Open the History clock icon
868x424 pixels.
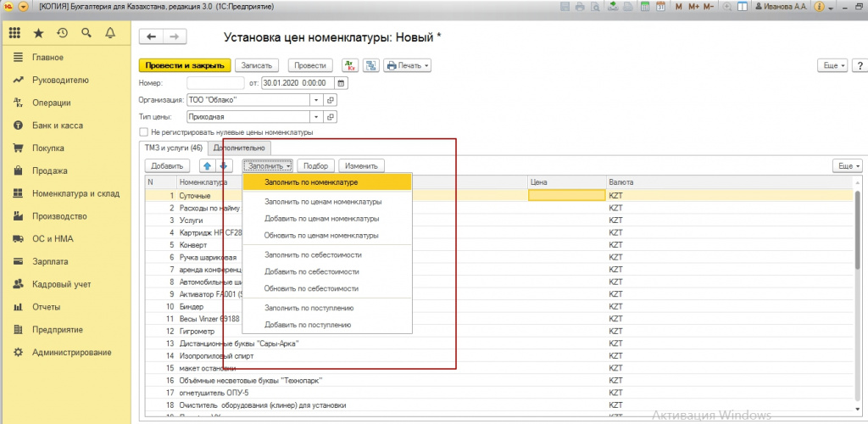pos(62,33)
